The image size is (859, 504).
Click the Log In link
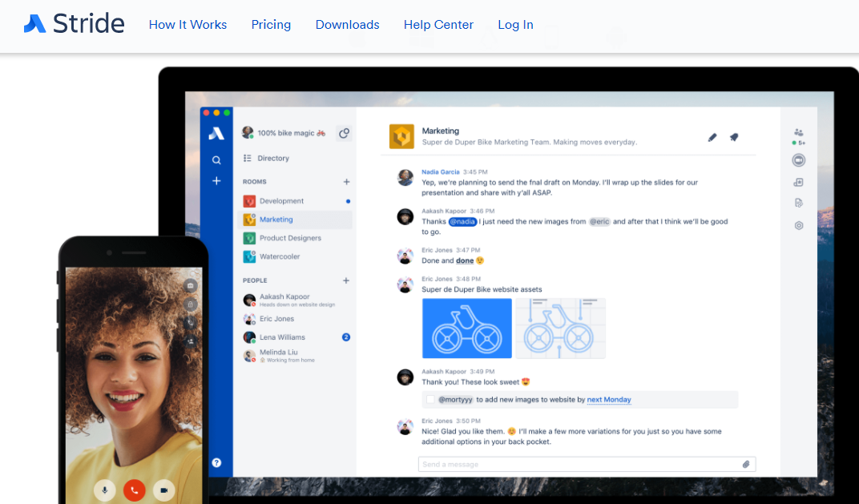[515, 25]
